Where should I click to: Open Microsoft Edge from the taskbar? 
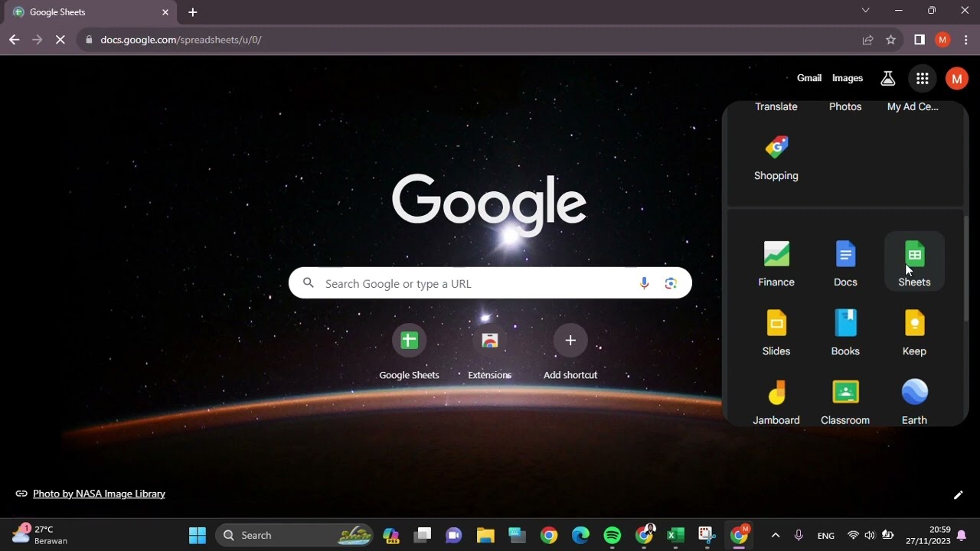coord(580,535)
